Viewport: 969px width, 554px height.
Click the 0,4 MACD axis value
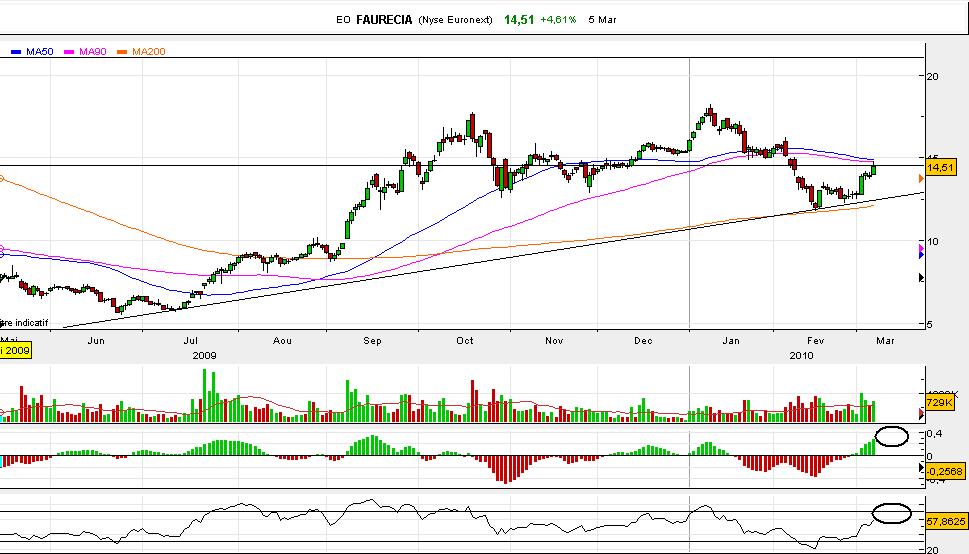934,433
